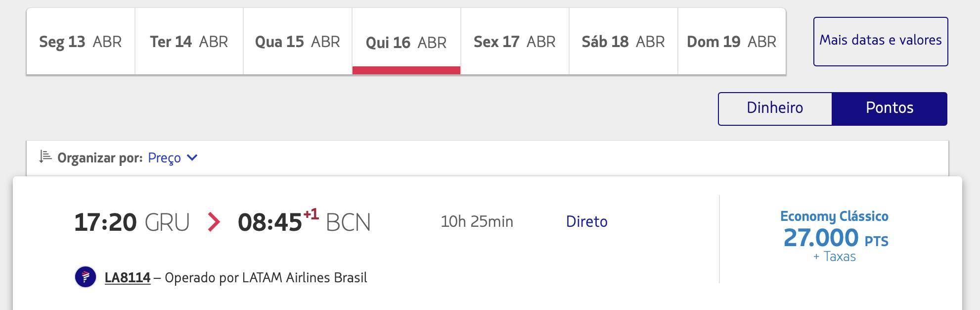Select the Dom 19 ABR date tab
This screenshot has width=980, height=310.
click(732, 42)
